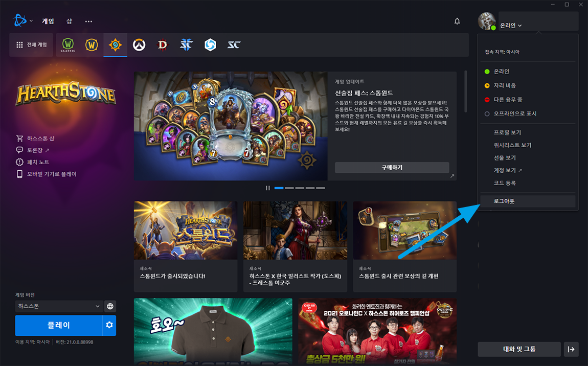
Task: Select World of Warcraft Classic game icon
Action: 68,45
